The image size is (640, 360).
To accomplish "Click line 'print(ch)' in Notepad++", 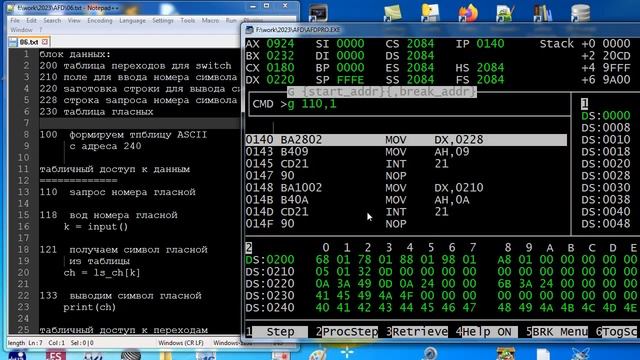I will pos(90,307).
